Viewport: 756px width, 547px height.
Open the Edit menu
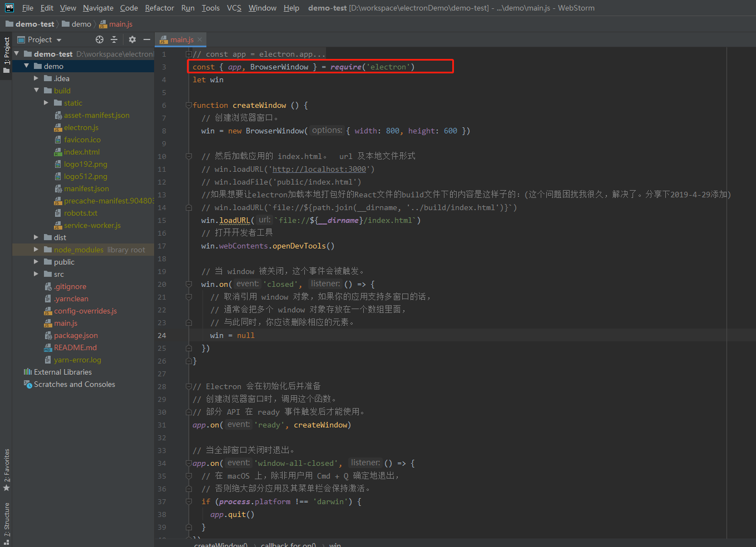point(47,8)
